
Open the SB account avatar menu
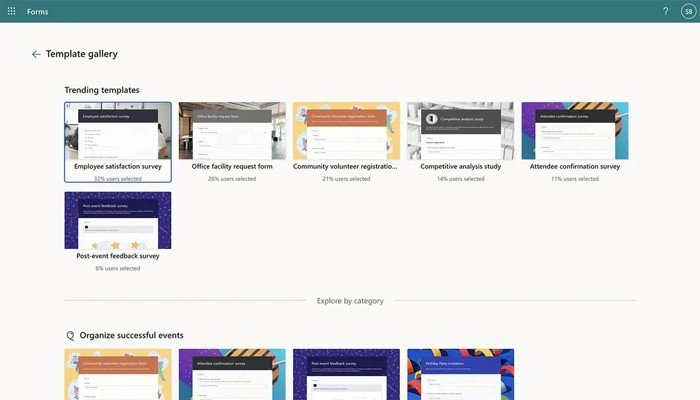[688, 11]
